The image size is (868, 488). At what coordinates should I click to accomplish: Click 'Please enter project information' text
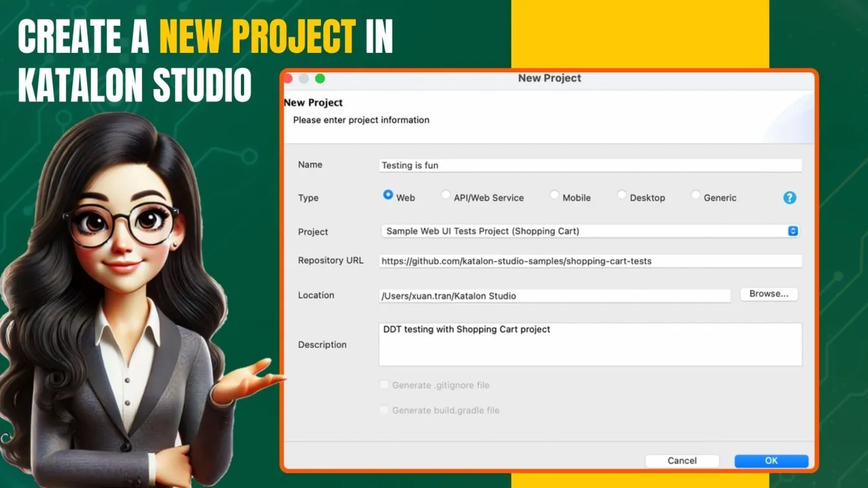[x=361, y=120]
